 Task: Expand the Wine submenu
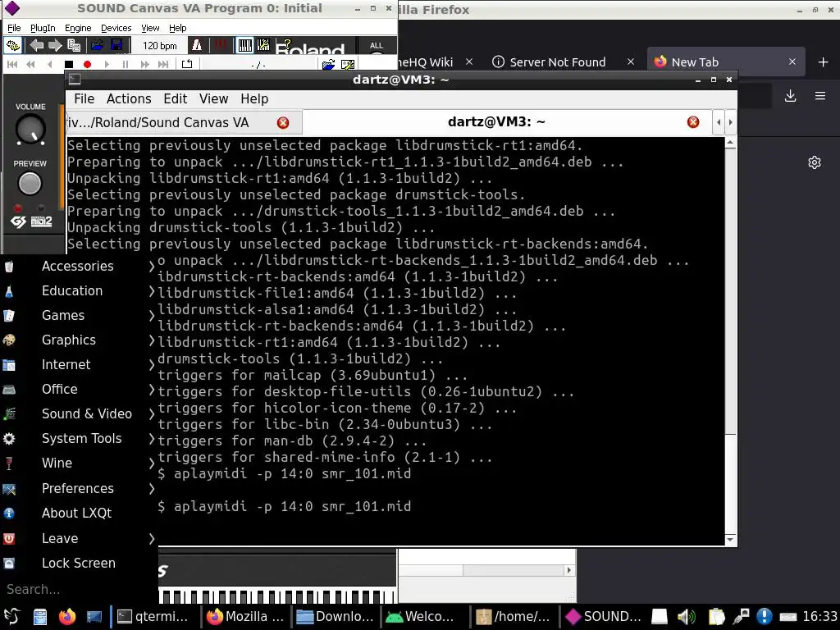(x=79, y=463)
